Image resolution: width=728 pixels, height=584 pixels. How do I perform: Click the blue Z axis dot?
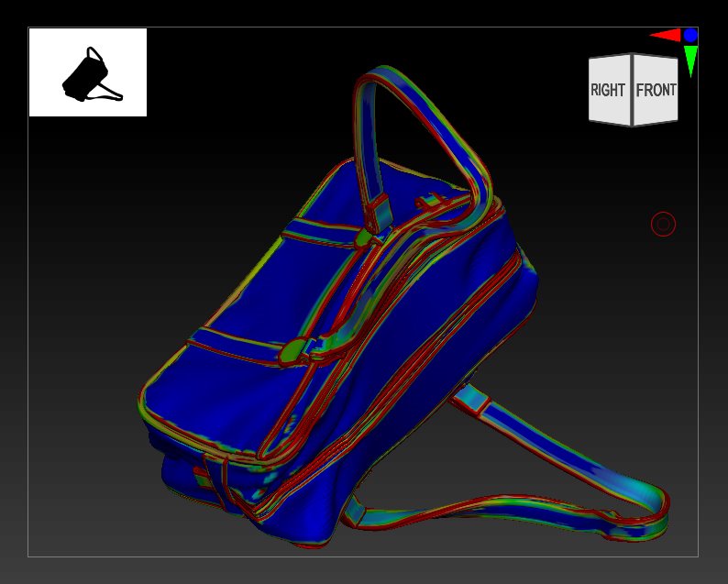tap(690, 35)
